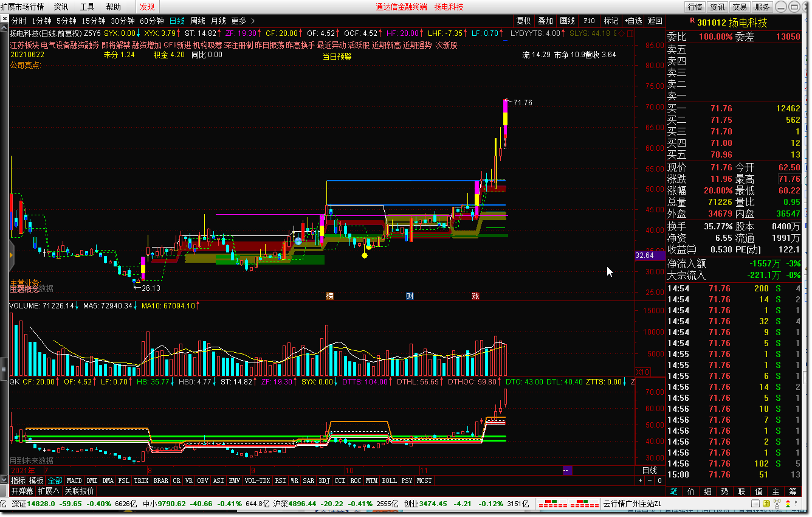Switch to 5分钟 period

point(66,21)
